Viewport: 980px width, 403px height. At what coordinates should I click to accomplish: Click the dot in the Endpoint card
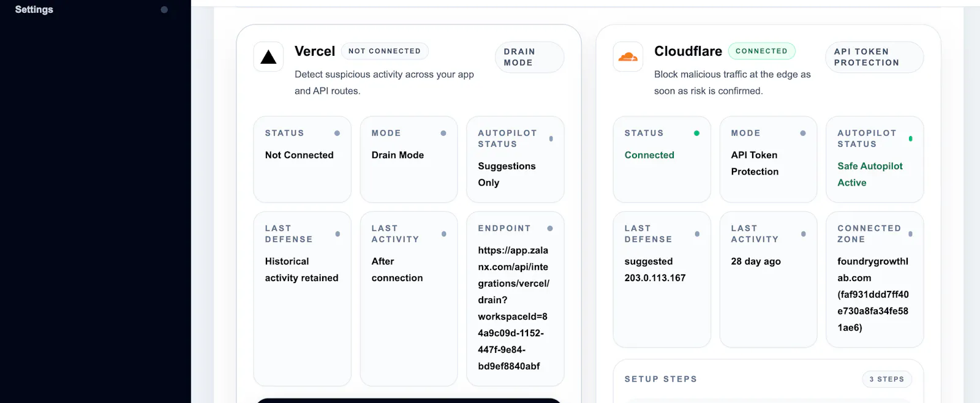(550, 228)
